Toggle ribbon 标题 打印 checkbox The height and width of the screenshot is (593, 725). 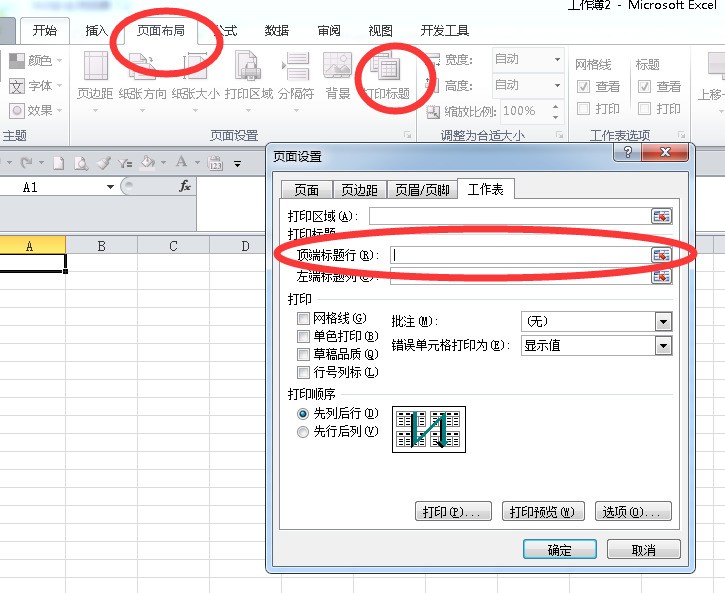tap(644, 109)
